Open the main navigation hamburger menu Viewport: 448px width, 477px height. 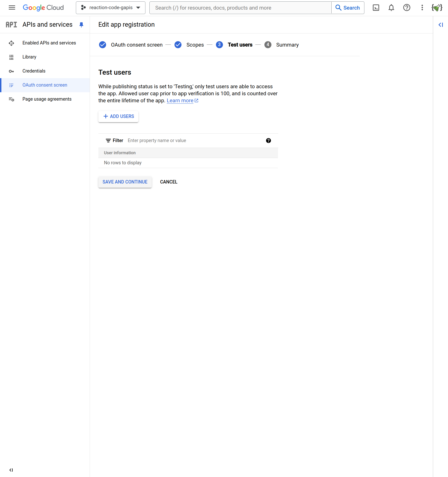pos(12,8)
